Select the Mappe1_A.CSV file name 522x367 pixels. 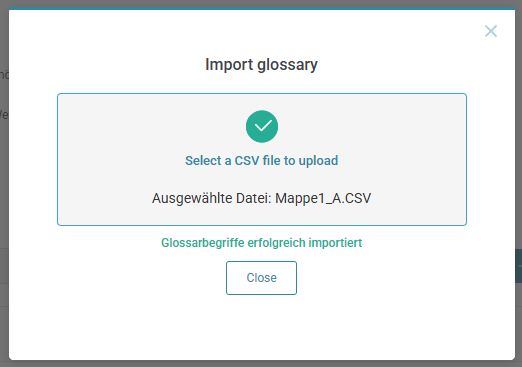tap(323, 198)
